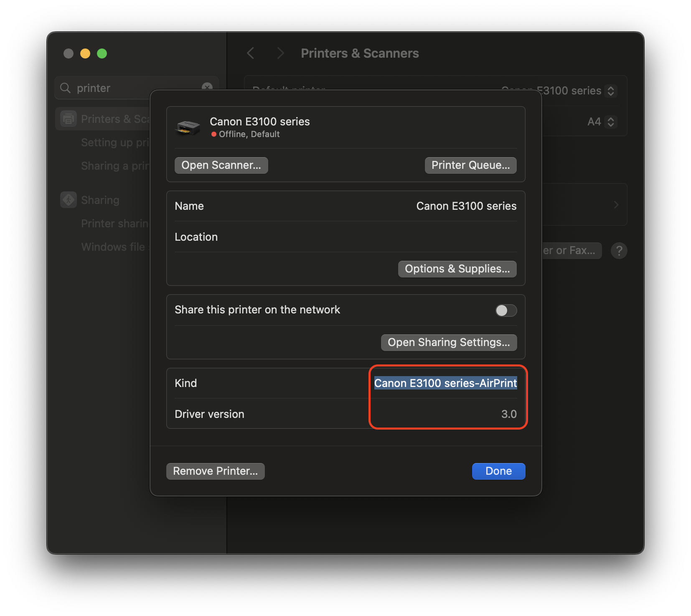The height and width of the screenshot is (616, 691).
Task: Open Sharing a printer search result
Action: 115,166
